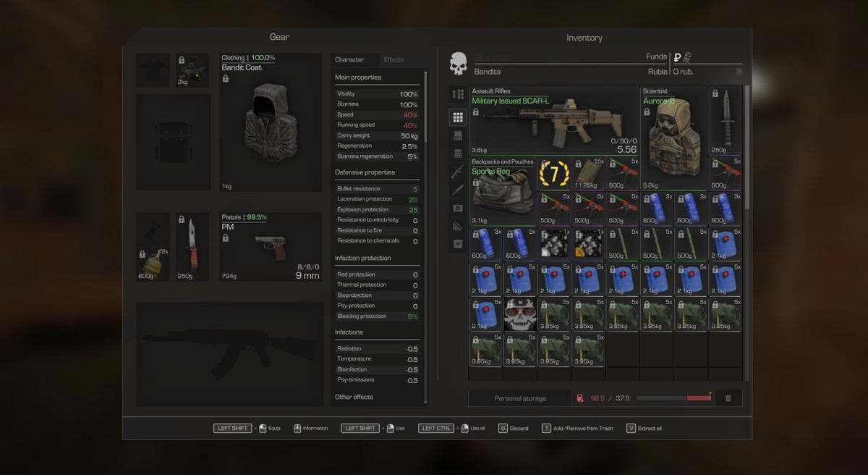The height and width of the screenshot is (475, 868).
Task: Click the Bandits faction skull emblem
Action: tap(458, 64)
